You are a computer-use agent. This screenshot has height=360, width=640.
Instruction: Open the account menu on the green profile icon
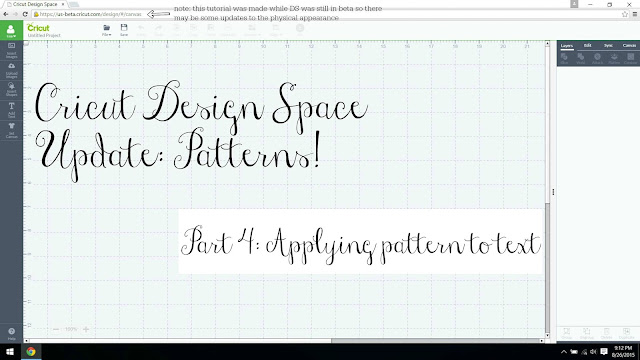pos(11,31)
